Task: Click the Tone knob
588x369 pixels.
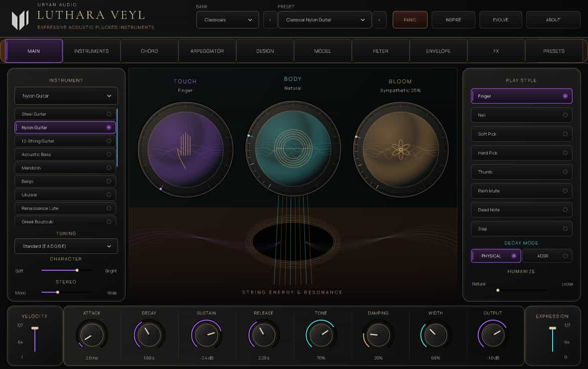Action: coord(321,335)
